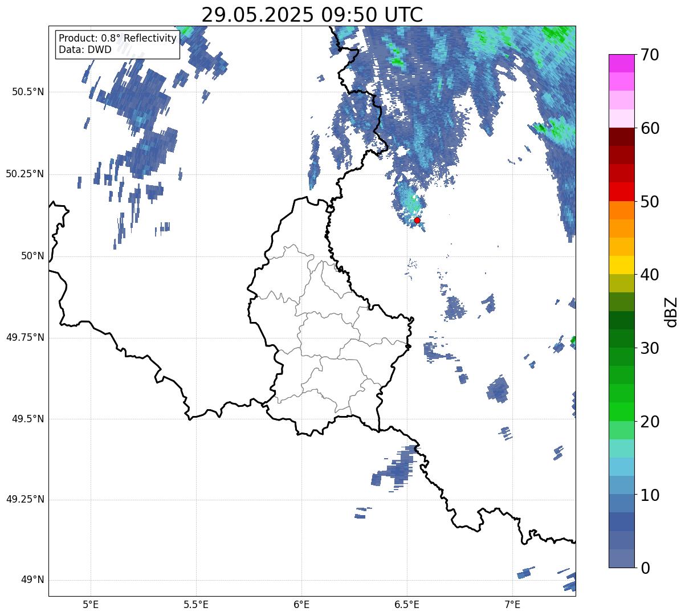Click the turquoise swatch between 10 and 20 dBZ

pos(621,448)
